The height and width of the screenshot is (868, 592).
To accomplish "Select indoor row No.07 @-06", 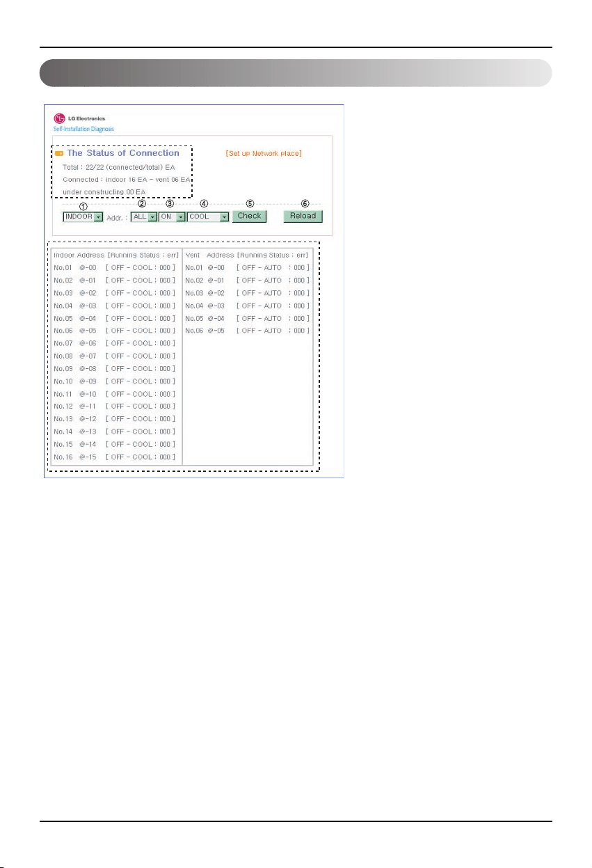I will coord(115,343).
